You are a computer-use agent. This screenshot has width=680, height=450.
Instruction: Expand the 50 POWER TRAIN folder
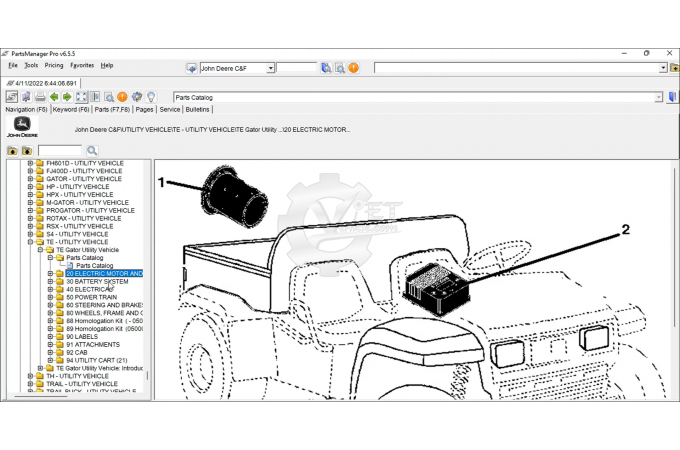[x=50, y=297]
